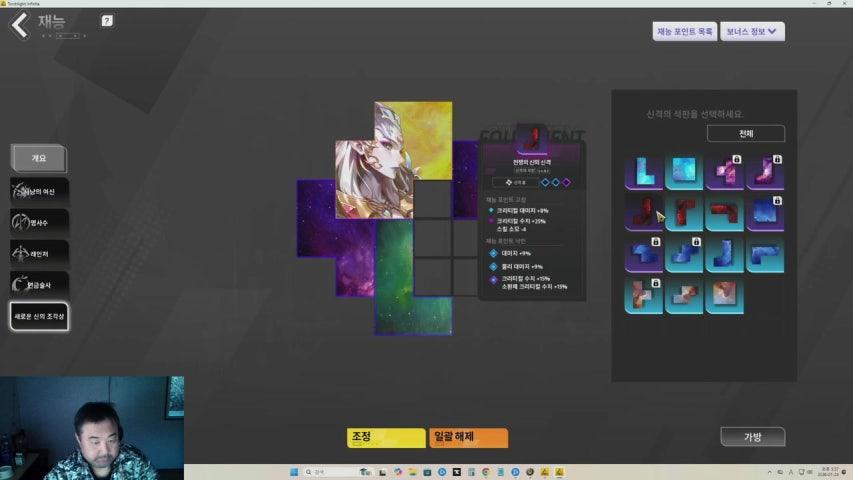
Task: Select the blue J-shaped slate
Action: (725, 254)
